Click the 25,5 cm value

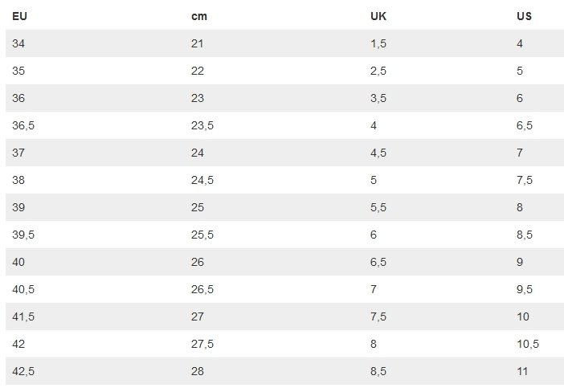pos(202,235)
